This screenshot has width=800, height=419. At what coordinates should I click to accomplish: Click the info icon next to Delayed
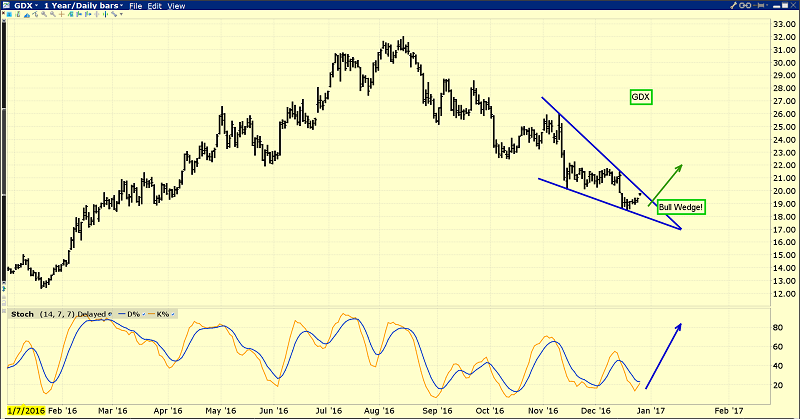pyautogui.click(x=109, y=313)
